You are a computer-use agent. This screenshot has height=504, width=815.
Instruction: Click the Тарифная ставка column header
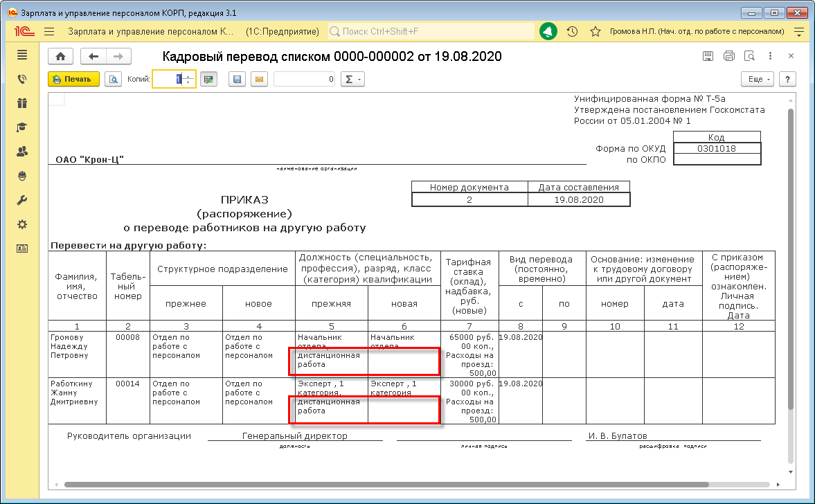click(x=469, y=286)
